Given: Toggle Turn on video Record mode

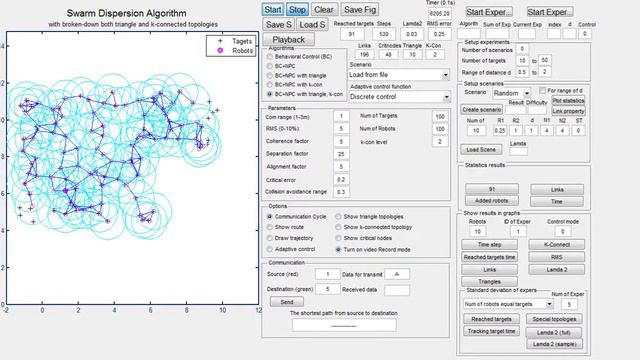Looking at the screenshot, I should tap(338, 249).
